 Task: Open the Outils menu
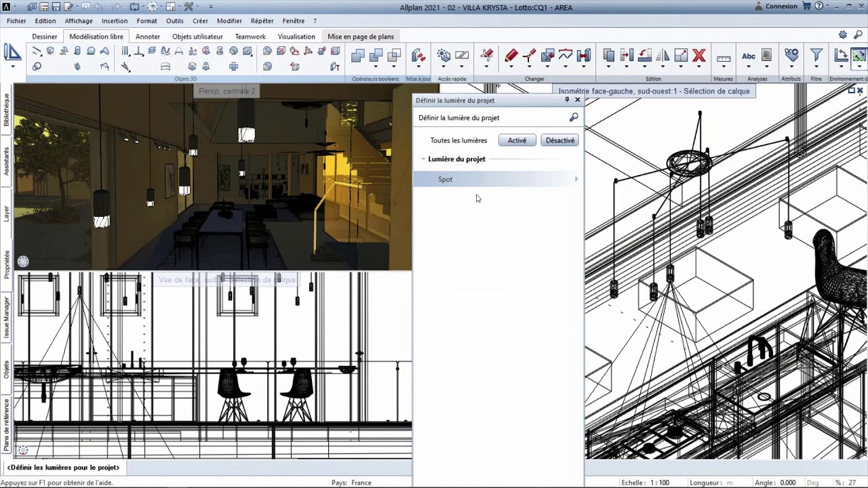175,21
